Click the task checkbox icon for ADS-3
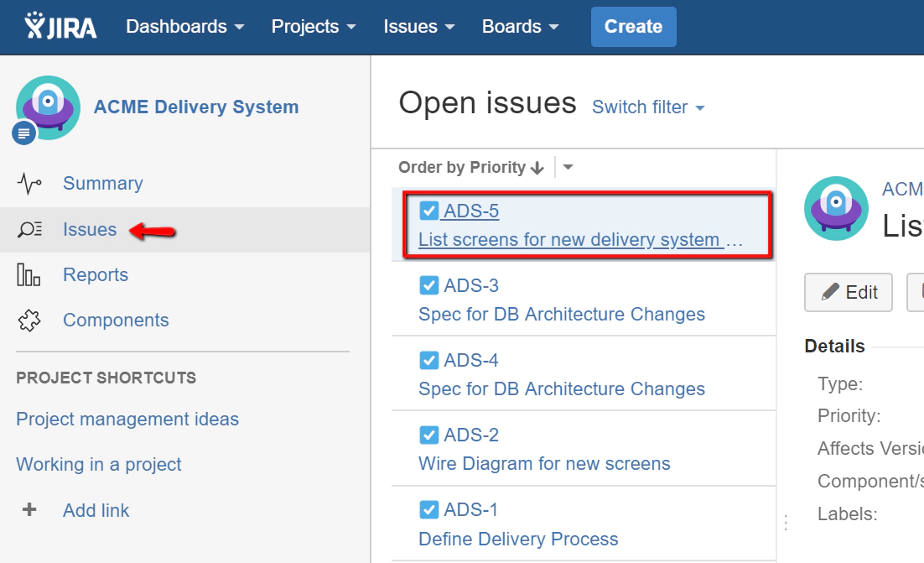The height and width of the screenshot is (563, 924). tap(428, 285)
